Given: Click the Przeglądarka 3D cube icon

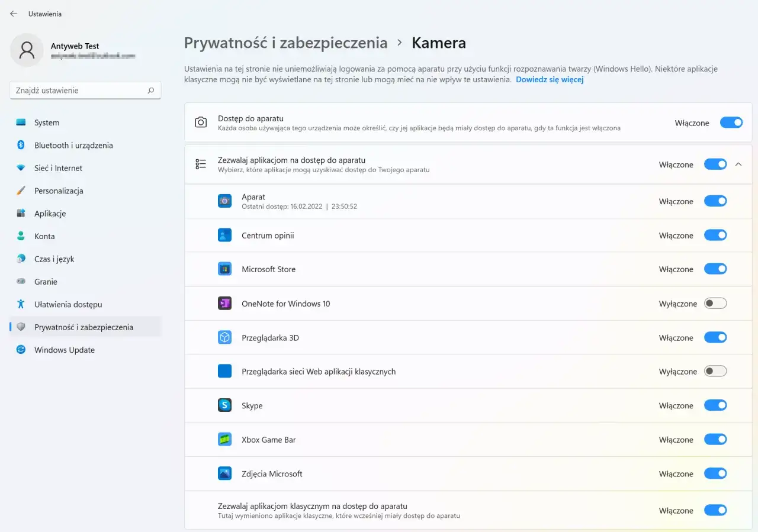Looking at the screenshot, I should pyautogui.click(x=224, y=337).
